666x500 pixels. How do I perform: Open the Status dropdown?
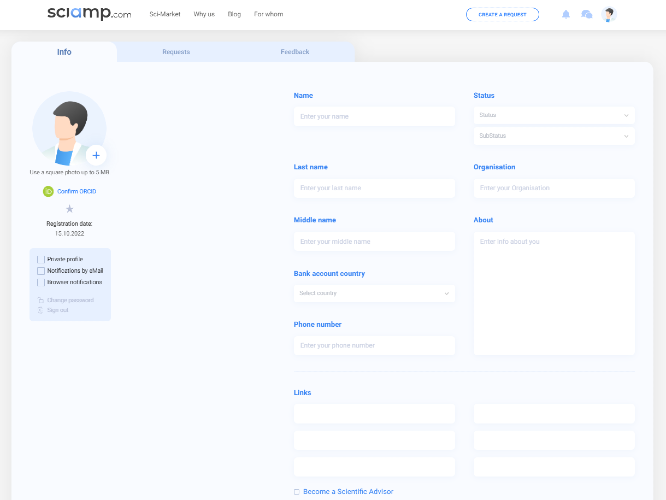554,115
